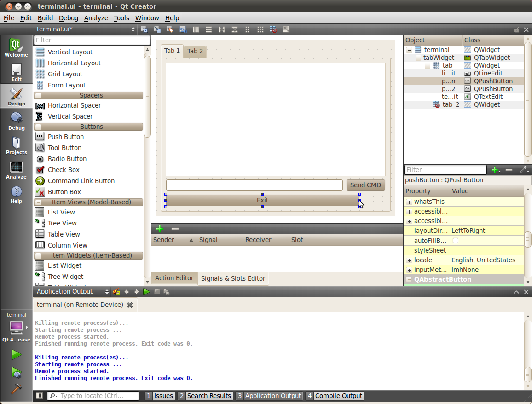Open Issues output pane
Image resolution: width=532 pixels, height=404 pixels.
pyautogui.click(x=160, y=396)
